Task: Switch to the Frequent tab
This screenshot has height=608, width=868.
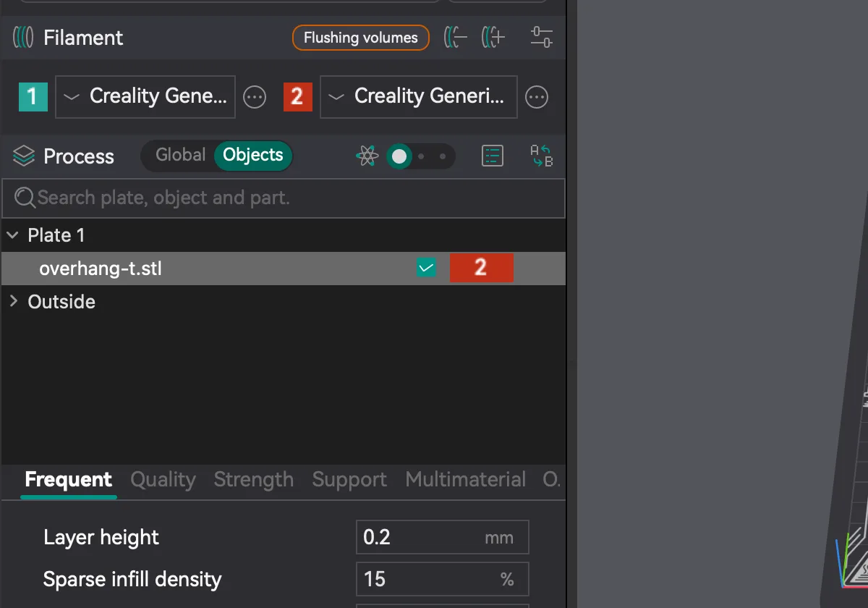Action: tap(69, 479)
